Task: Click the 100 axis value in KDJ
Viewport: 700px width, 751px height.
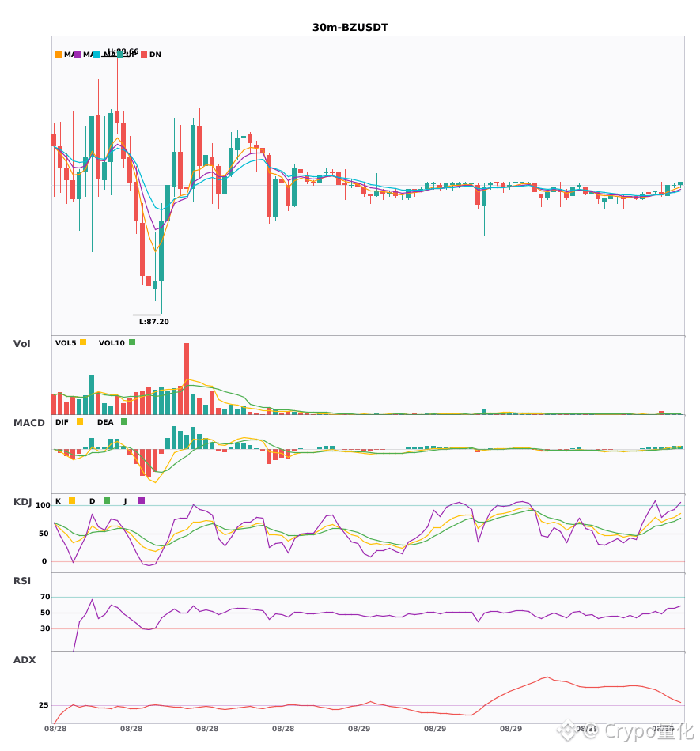Action: [44, 505]
